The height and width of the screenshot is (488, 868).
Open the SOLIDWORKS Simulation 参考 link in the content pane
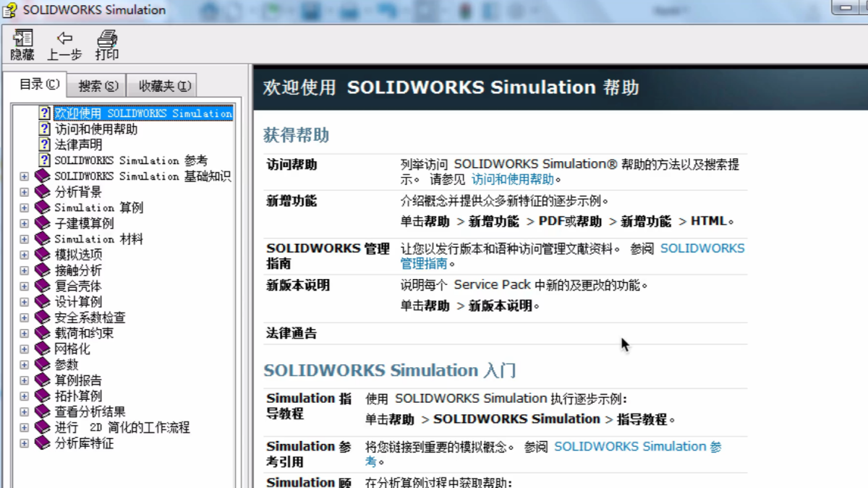[x=543, y=454]
